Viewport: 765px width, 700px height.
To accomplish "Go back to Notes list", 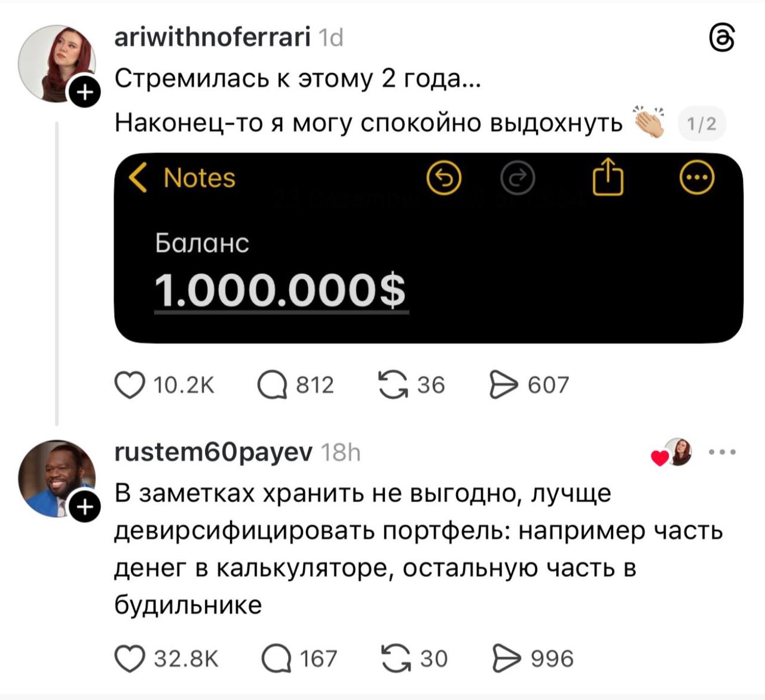I will pyautogui.click(x=182, y=178).
